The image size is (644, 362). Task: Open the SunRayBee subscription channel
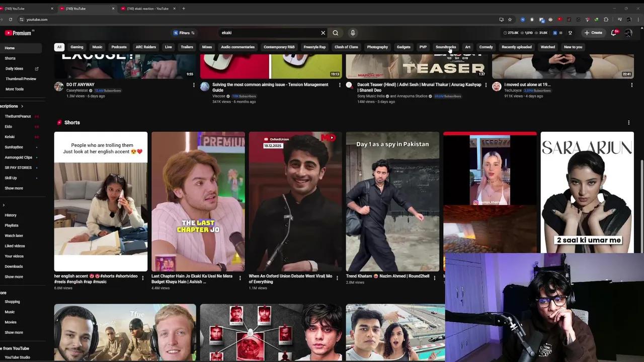click(x=14, y=147)
